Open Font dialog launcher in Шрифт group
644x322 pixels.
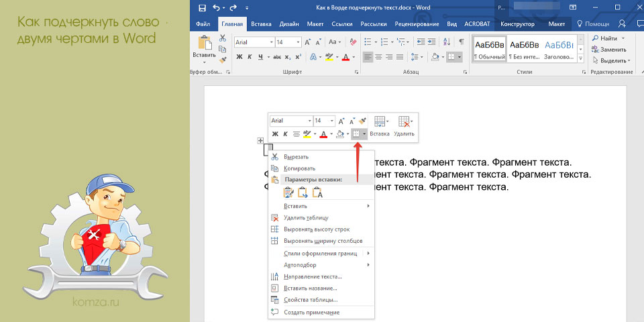[x=356, y=72]
